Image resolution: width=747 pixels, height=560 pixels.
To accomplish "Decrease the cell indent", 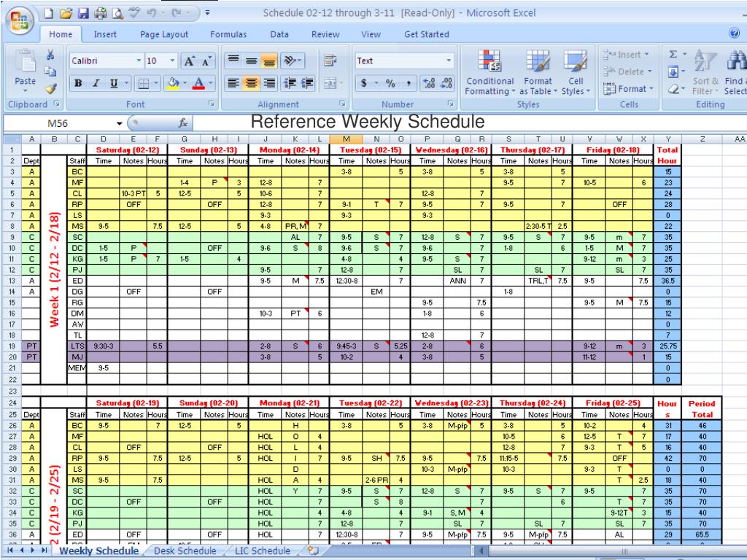I will 290,83.
